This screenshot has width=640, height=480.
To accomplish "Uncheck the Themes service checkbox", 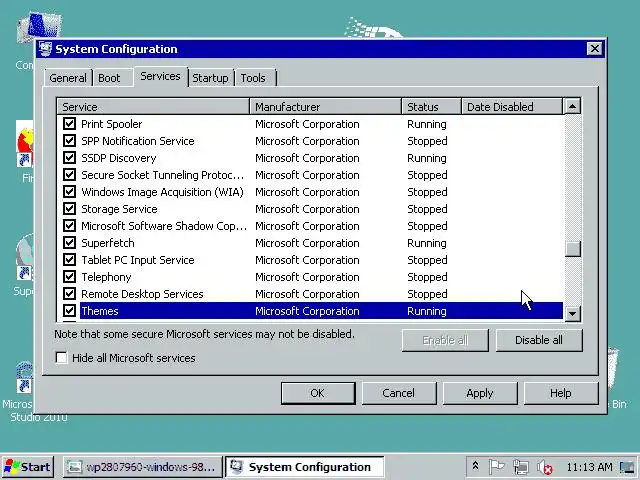I will click(69, 311).
